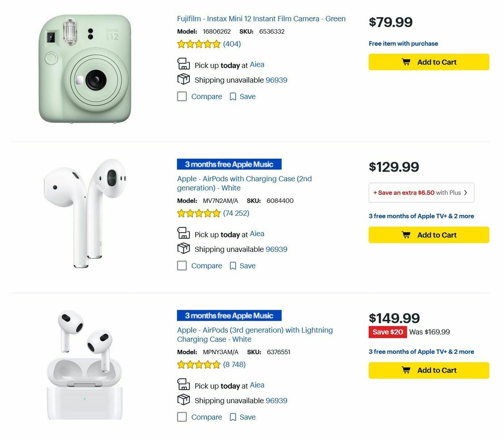Viewport: 504px width, 439px height.
Task: Check the Compare box for AirPods 3rd generation
Action: pos(182,417)
